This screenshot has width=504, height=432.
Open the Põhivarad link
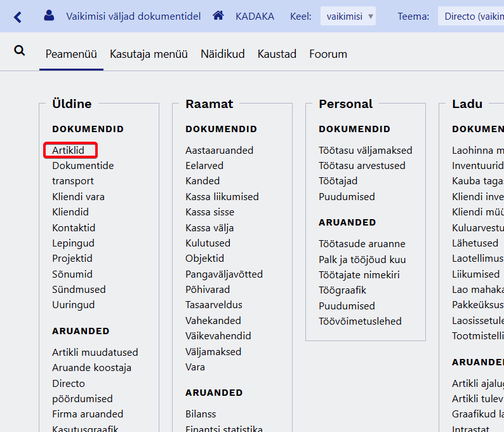[x=208, y=290]
